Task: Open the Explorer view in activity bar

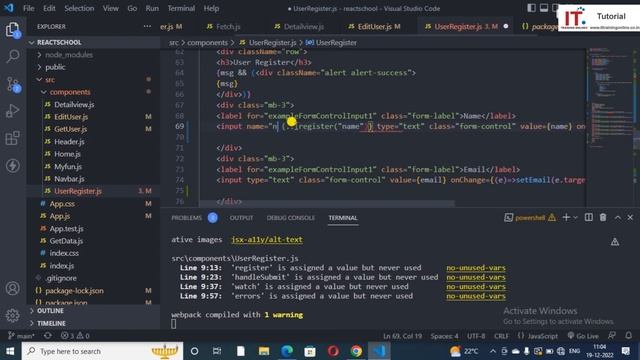Action: 13,29
